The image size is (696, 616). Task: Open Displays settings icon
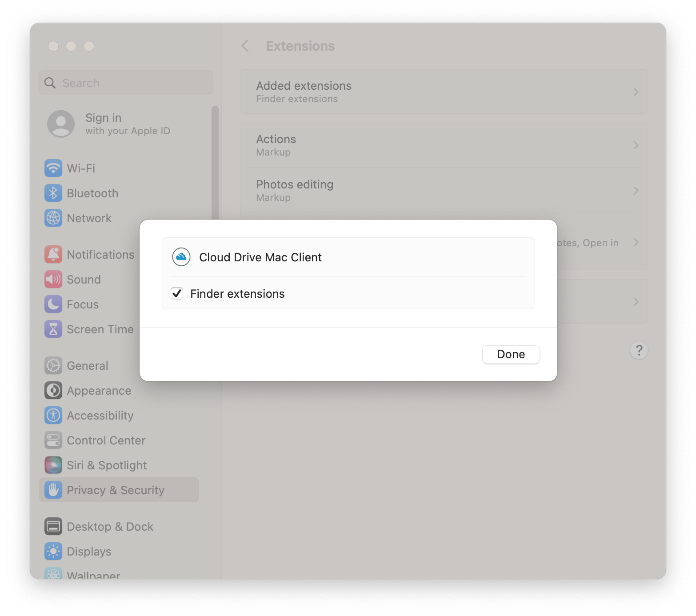tap(53, 551)
